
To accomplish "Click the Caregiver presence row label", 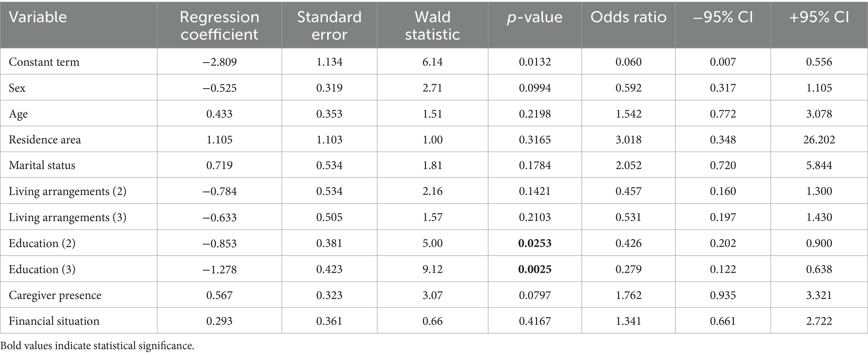I will coord(55,295).
